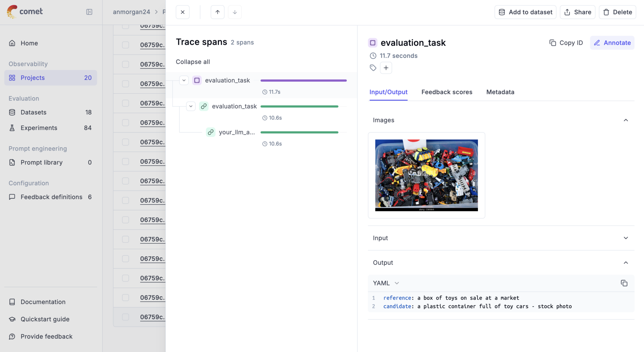This screenshot has width=644, height=352.
Task: Open the Metadata tab
Action: 500,92
